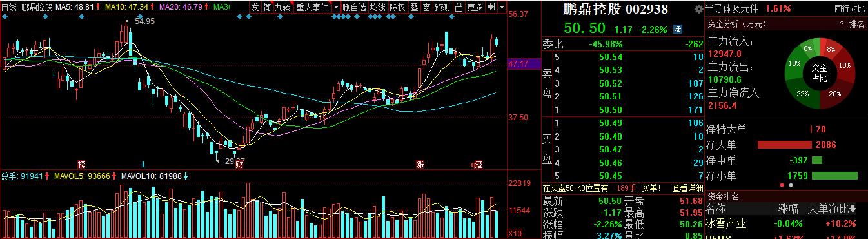The height and width of the screenshot is (239, 868).
Task: Open the 更多 menu in toolbar
Action: (475, 7)
